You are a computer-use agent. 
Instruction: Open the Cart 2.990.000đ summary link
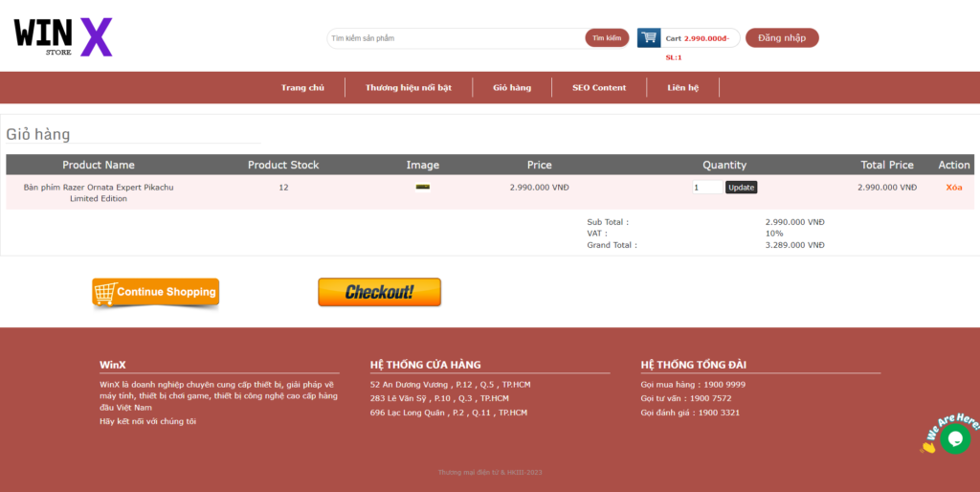(697, 38)
